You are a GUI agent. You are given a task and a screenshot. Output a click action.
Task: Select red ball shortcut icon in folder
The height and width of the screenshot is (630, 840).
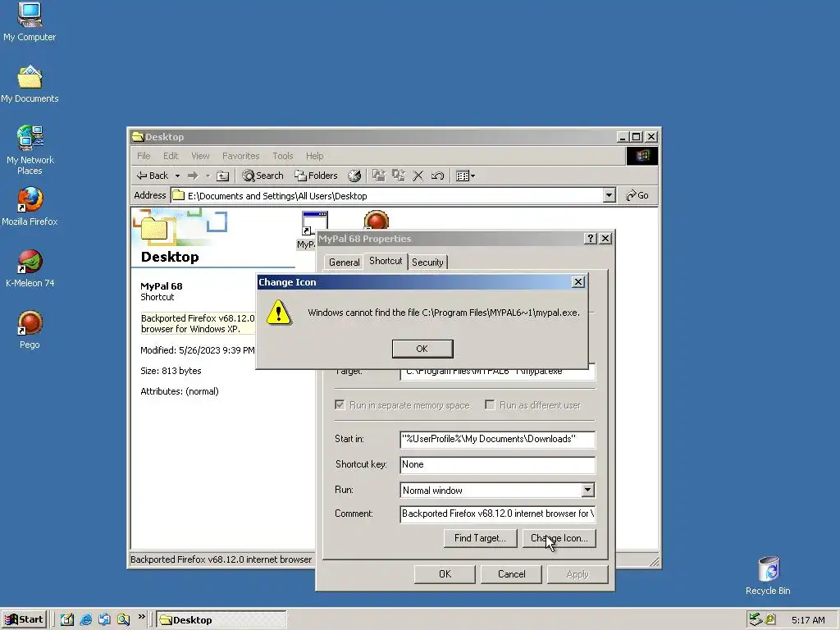[376, 220]
